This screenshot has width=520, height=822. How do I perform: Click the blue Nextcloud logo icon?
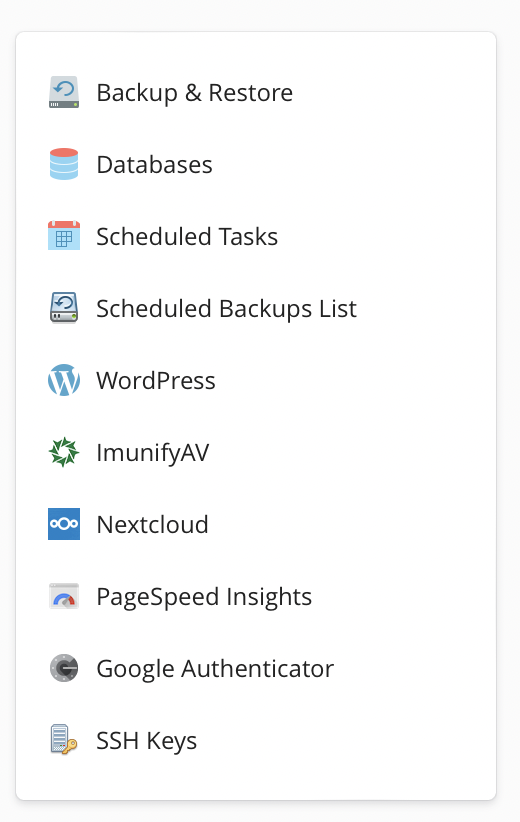pyautogui.click(x=64, y=524)
